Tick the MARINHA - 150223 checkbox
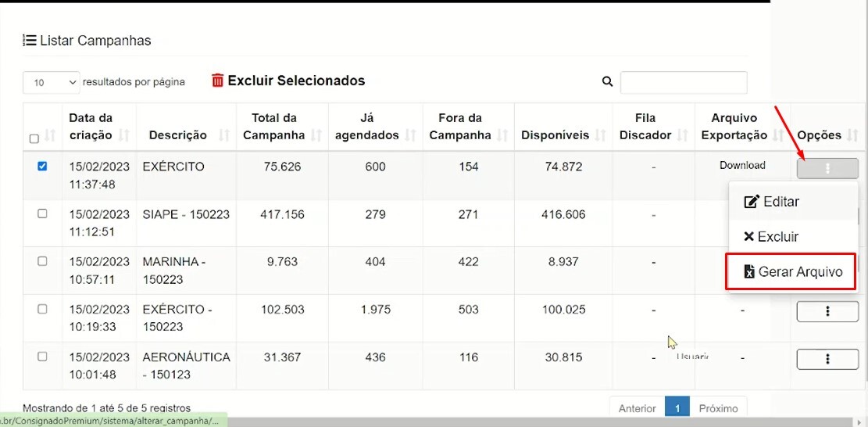 point(42,261)
